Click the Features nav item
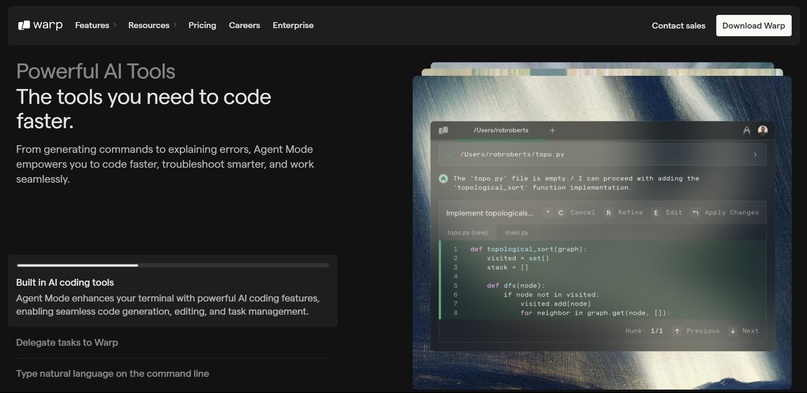Image resolution: width=807 pixels, height=393 pixels. 92,25
